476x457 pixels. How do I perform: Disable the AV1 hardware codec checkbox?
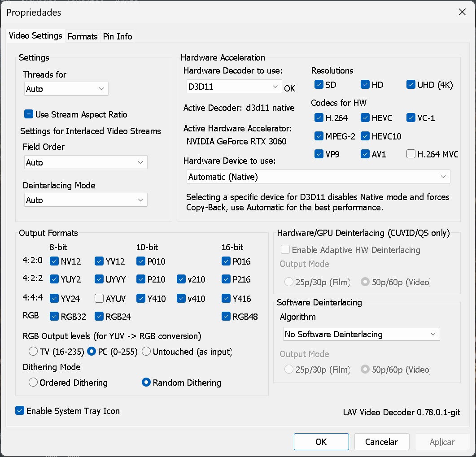(365, 154)
